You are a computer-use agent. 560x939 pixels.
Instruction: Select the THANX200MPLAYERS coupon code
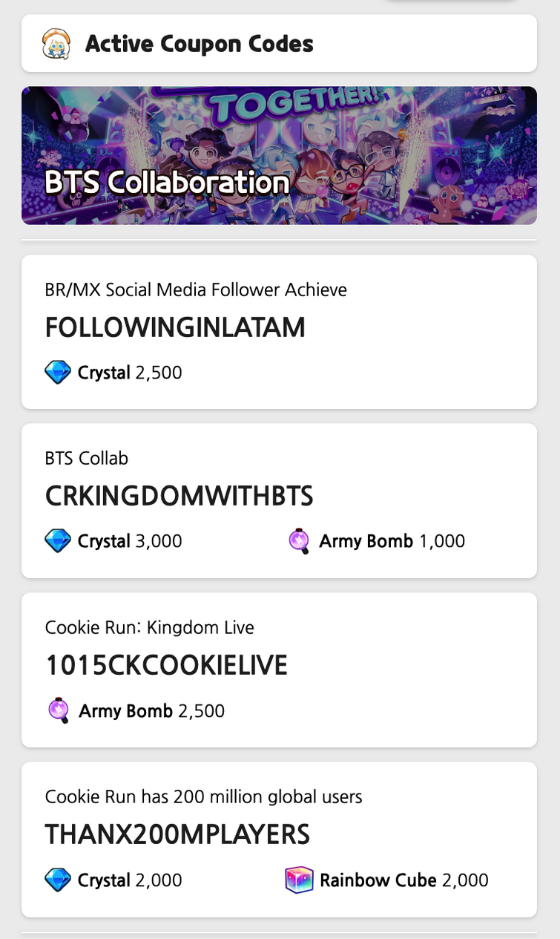tap(177, 835)
